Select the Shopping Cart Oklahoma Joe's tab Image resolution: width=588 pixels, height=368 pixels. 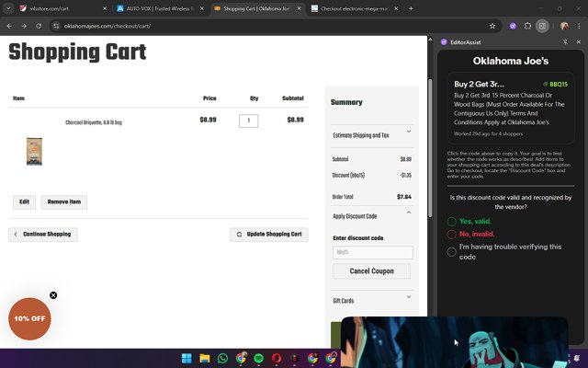(x=257, y=8)
